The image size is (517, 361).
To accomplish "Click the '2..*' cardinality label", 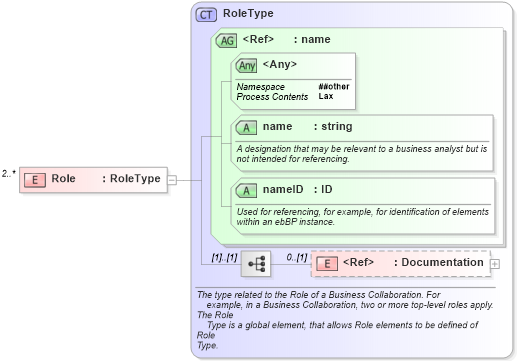I will (x=9, y=174).
